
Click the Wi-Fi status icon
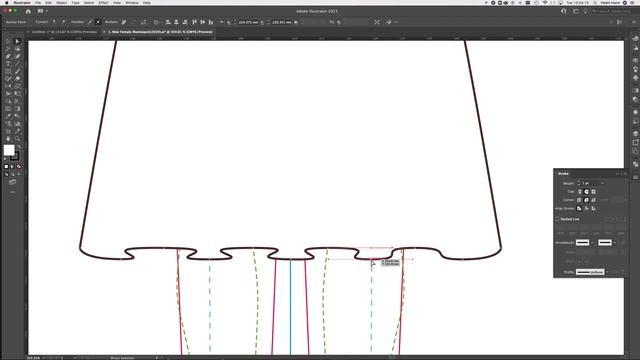pyautogui.click(x=545, y=2)
